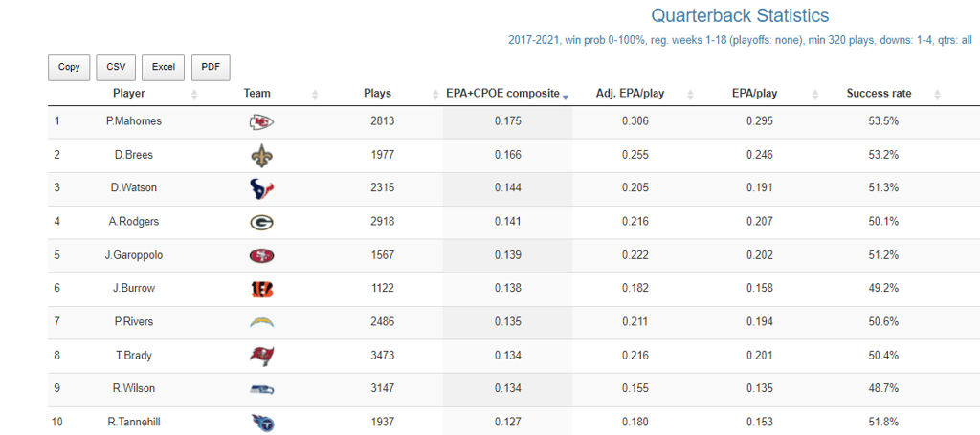
Task: Sort by Plays column header
Action: [377, 94]
